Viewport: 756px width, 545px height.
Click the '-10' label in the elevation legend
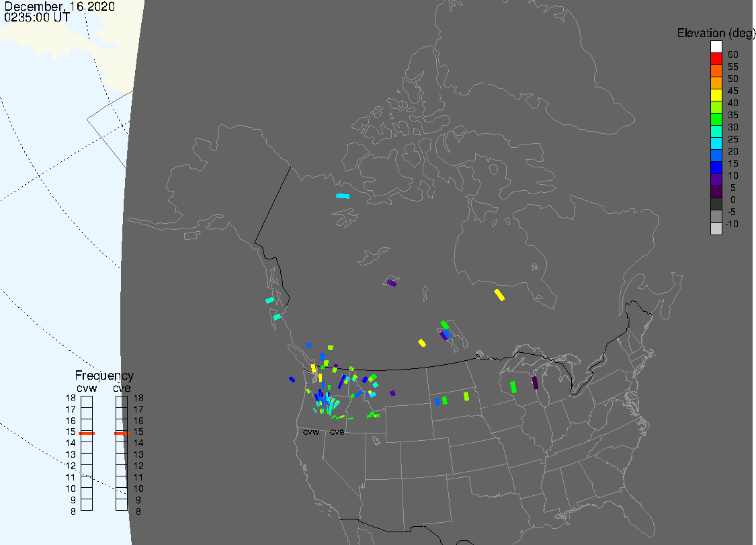coord(731,224)
